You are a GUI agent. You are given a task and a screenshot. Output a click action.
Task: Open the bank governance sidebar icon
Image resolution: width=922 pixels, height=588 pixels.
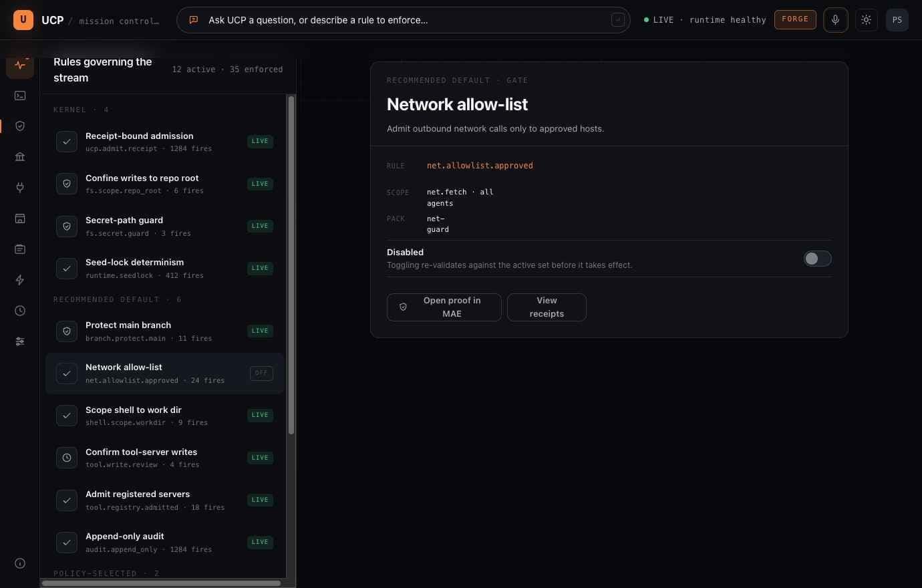pyautogui.click(x=20, y=157)
